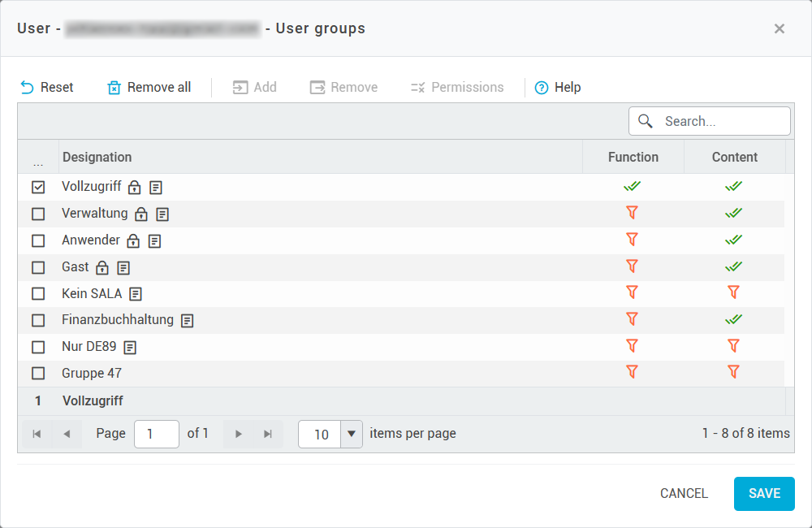The width and height of the screenshot is (812, 528).
Task: Click the Remove all trash icon
Action: (114, 88)
